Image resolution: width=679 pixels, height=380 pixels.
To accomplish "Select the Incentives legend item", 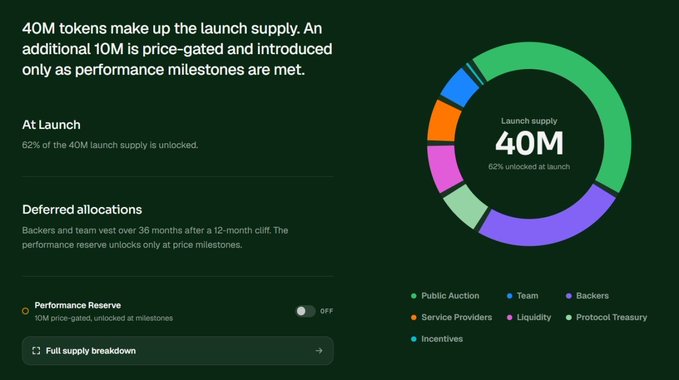I will tap(437, 339).
